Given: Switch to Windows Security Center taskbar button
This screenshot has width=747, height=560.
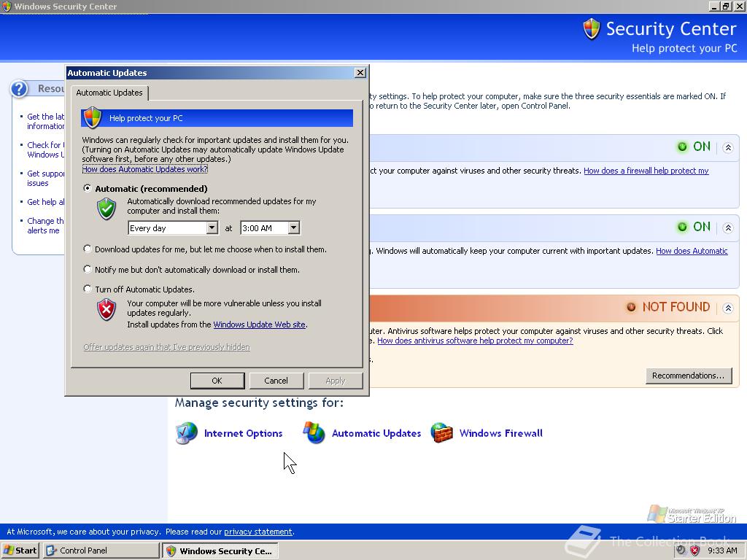Looking at the screenshot, I should pyautogui.click(x=220, y=551).
